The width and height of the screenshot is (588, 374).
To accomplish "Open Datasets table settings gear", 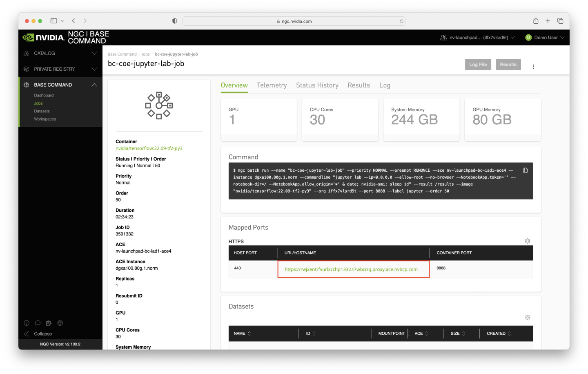I will [527, 317].
